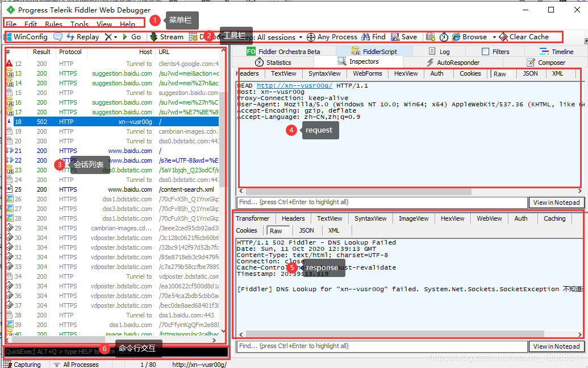Select session 22 /s?ie=UTF-8 row
The image size is (588, 368).
(112, 160)
